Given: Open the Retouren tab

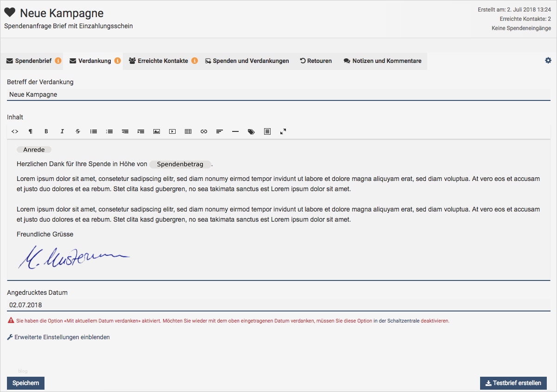Looking at the screenshot, I should [x=316, y=61].
